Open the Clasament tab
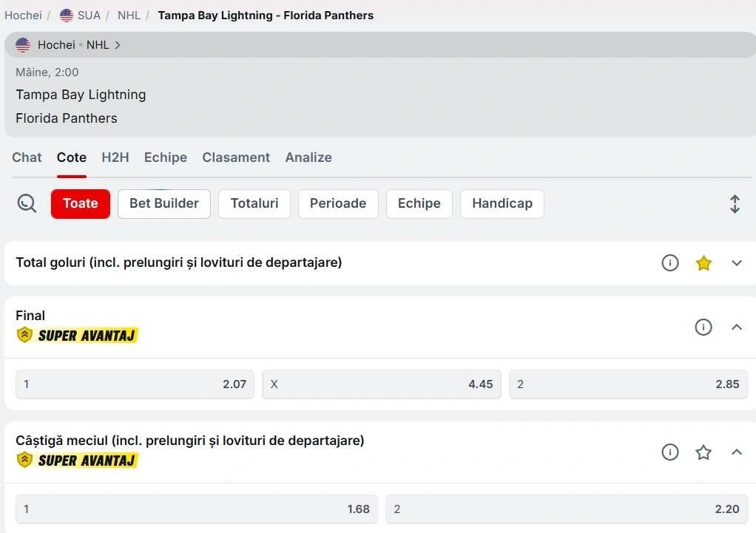756x533 pixels. pyautogui.click(x=236, y=157)
